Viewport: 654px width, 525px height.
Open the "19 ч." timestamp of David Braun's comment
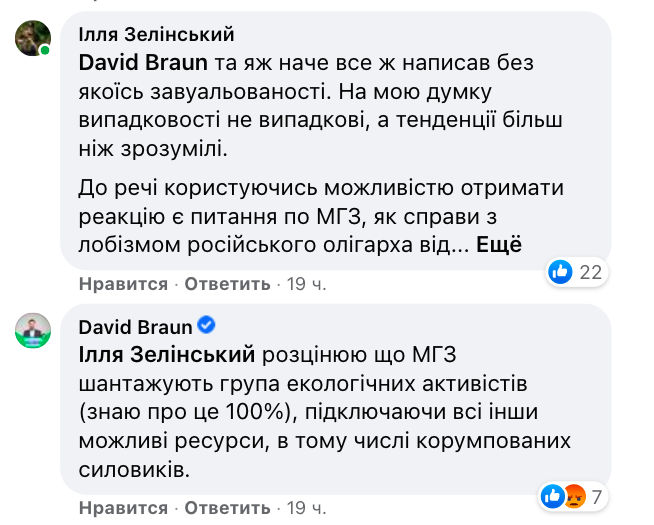point(306,508)
